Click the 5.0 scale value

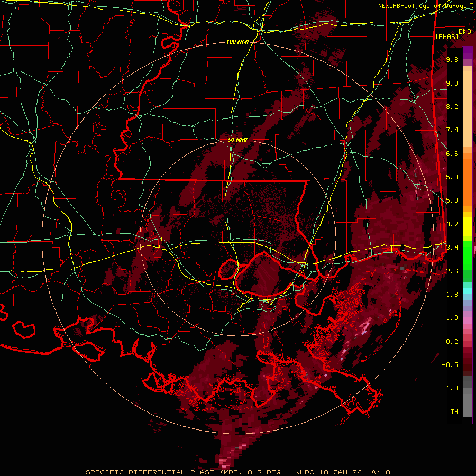pyautogui.click(x=452, y=200)
